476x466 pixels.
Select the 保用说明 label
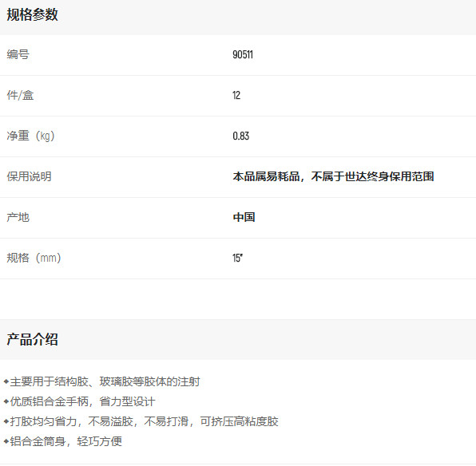[x=29, y=176]
